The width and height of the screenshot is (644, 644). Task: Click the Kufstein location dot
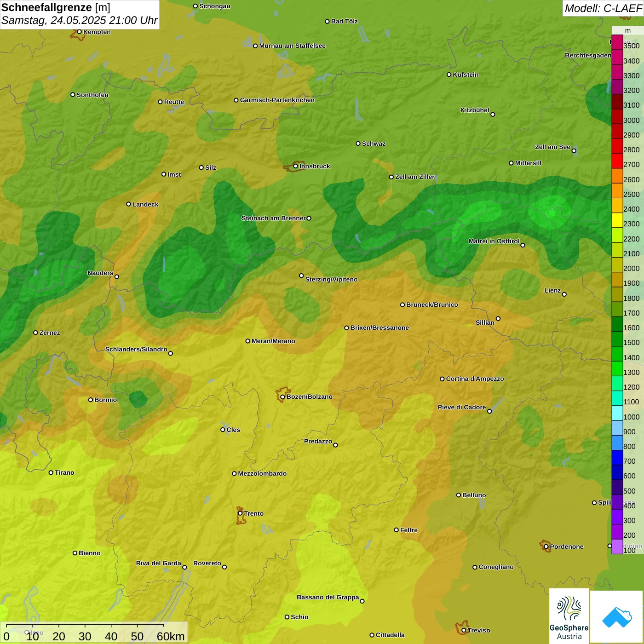tap(449, 75)
